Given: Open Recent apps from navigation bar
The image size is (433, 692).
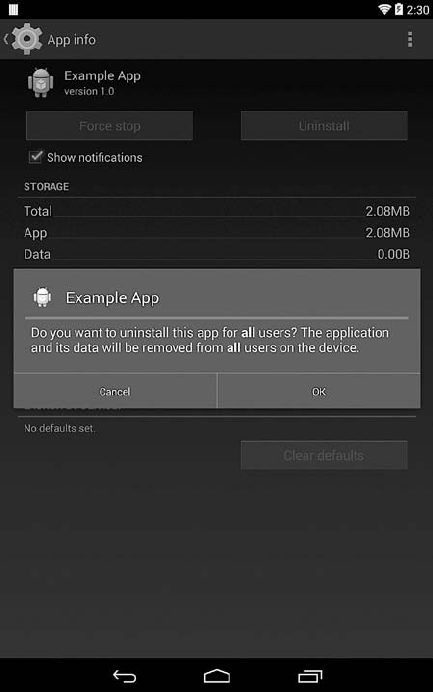Looking at the screenshot, I should pos(310,676).
